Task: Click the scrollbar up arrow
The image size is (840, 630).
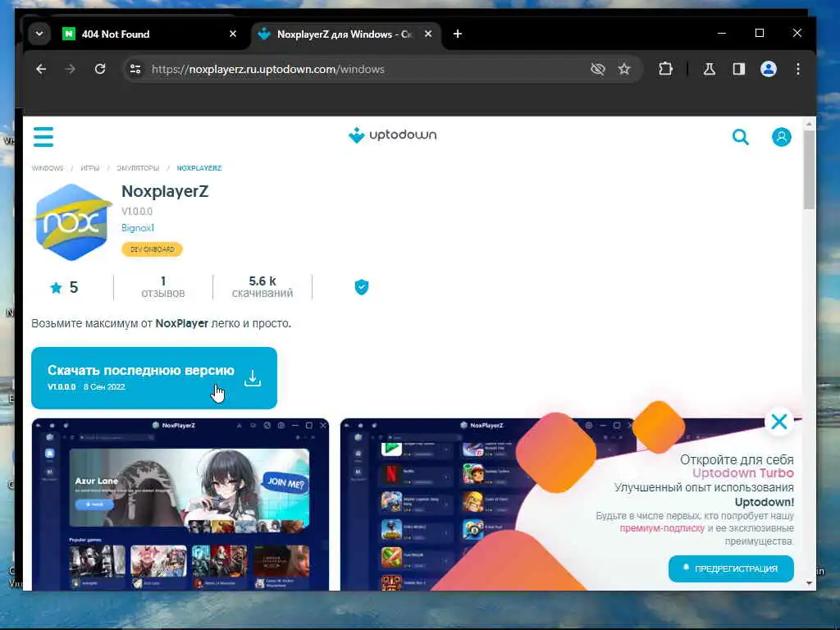Action: [809, 124]
